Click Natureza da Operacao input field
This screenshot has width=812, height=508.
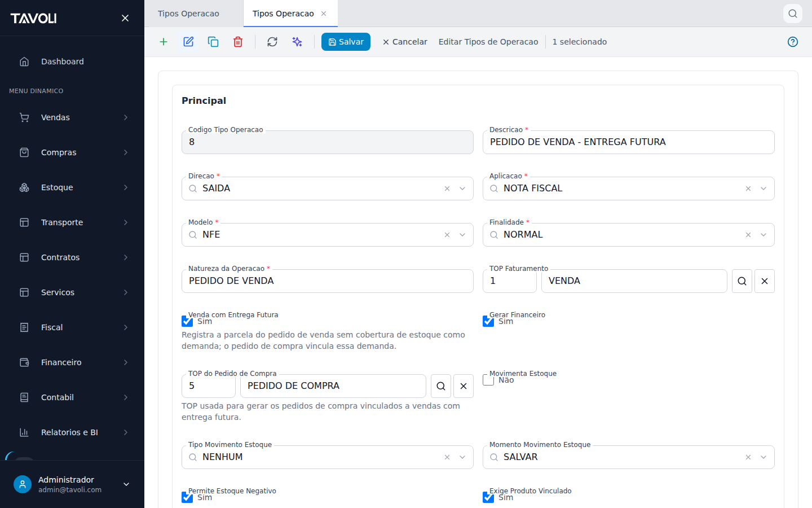328,281
